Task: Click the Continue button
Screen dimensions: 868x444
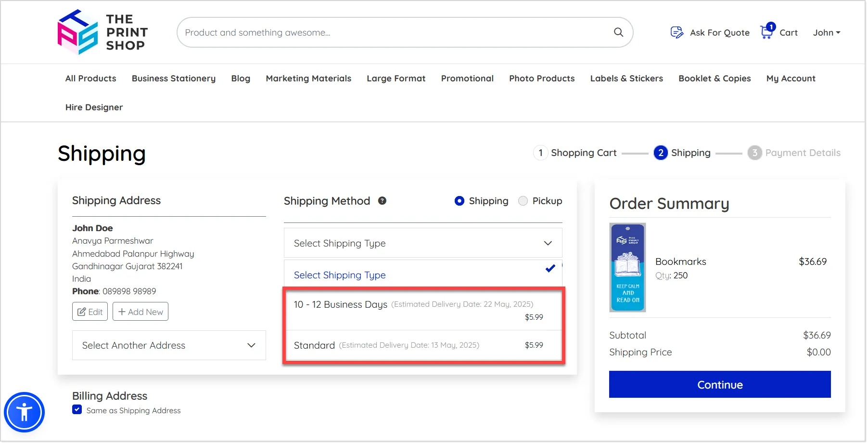Action: click(x=720, y=384)
